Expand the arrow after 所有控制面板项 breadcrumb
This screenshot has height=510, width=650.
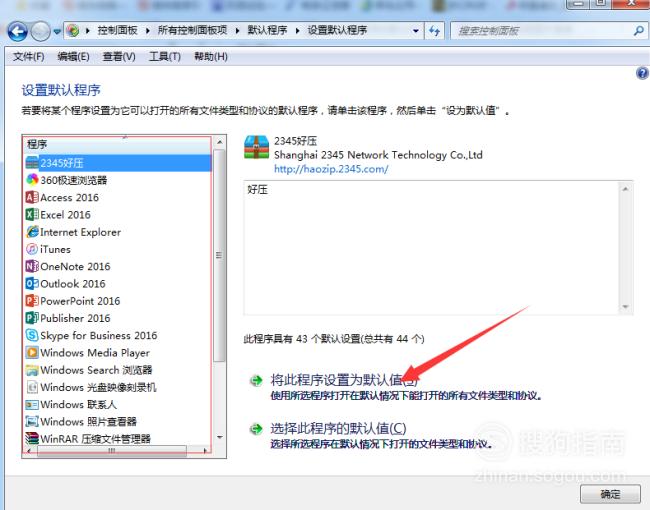238,31
